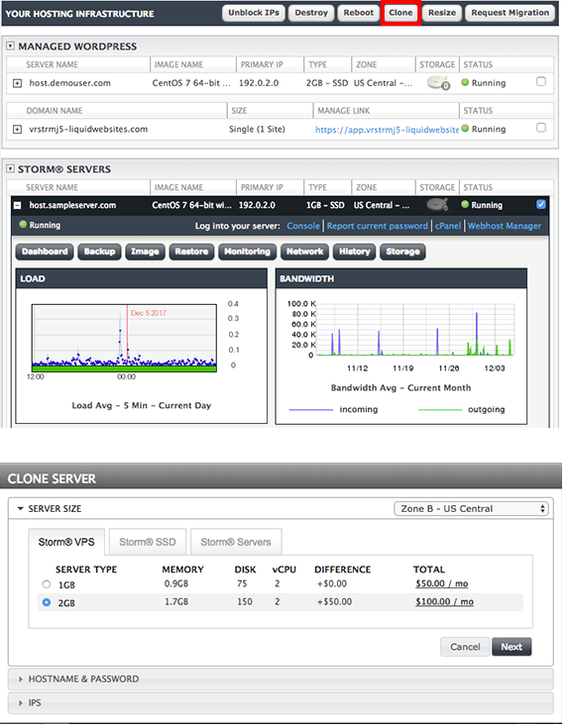This screenshot has height=728, width=569.
Task: Click the 0.9GB memory value
Action: click(176, 583)
